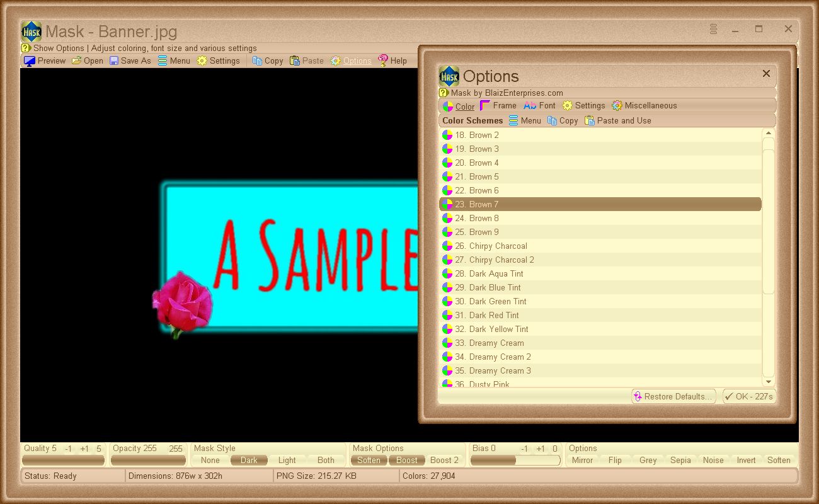The height and width of the screenshot is (504, 819).
Task: Choose the '26. Chirpy Charcoal' scheme
Action: [600, 246]
